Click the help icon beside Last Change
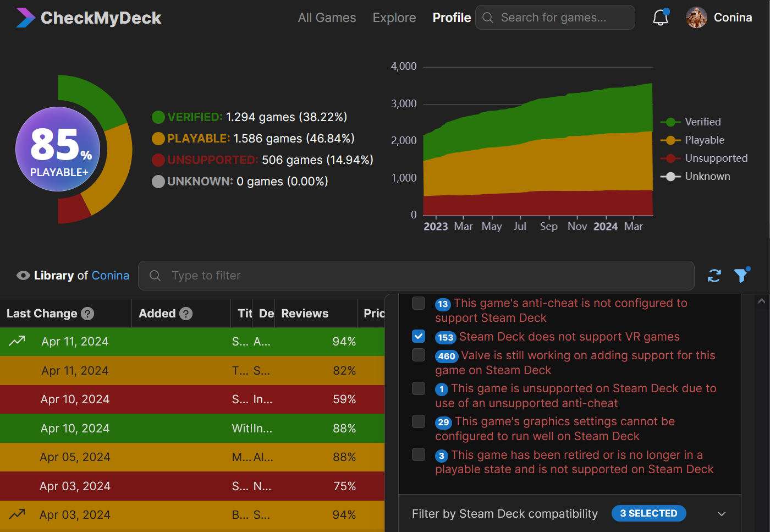The image size is (770, 532). pyautogui.click(x=87, y=314)
